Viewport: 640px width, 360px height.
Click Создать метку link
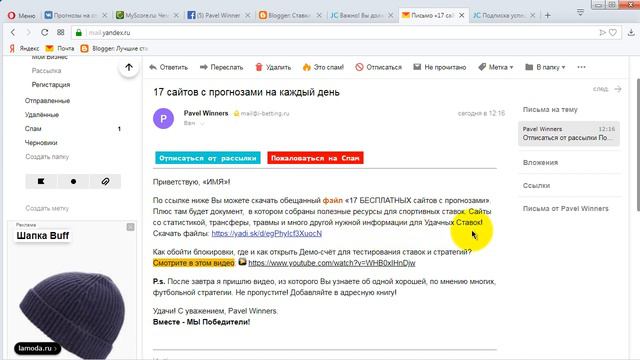click(x=47, y=208)
